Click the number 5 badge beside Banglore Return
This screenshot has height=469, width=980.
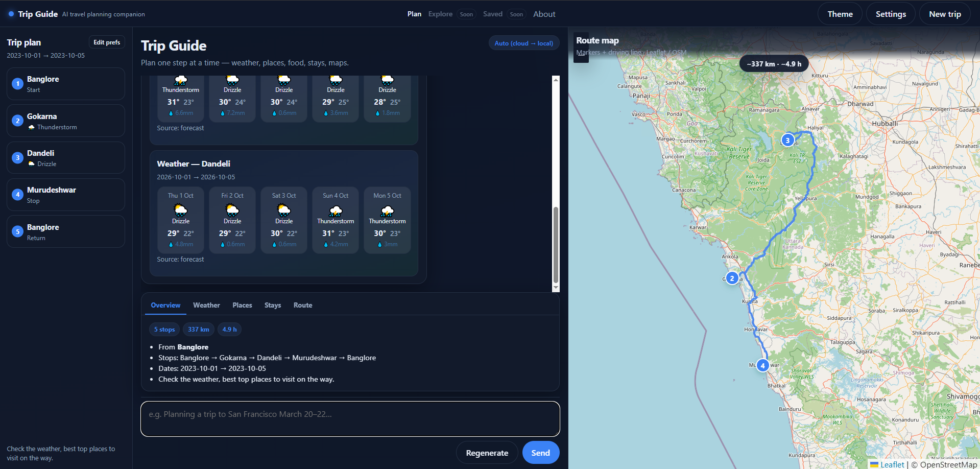tap(17, 232)
